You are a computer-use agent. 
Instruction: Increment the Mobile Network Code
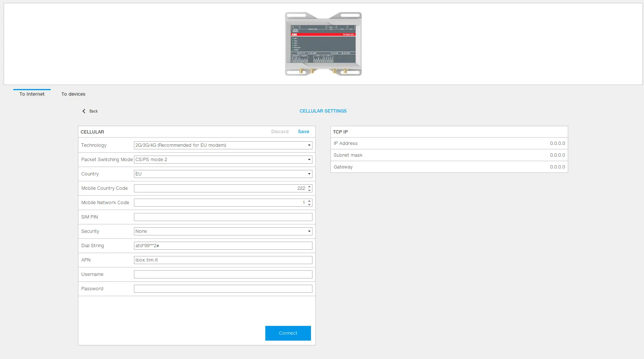(x=309, y=201)
